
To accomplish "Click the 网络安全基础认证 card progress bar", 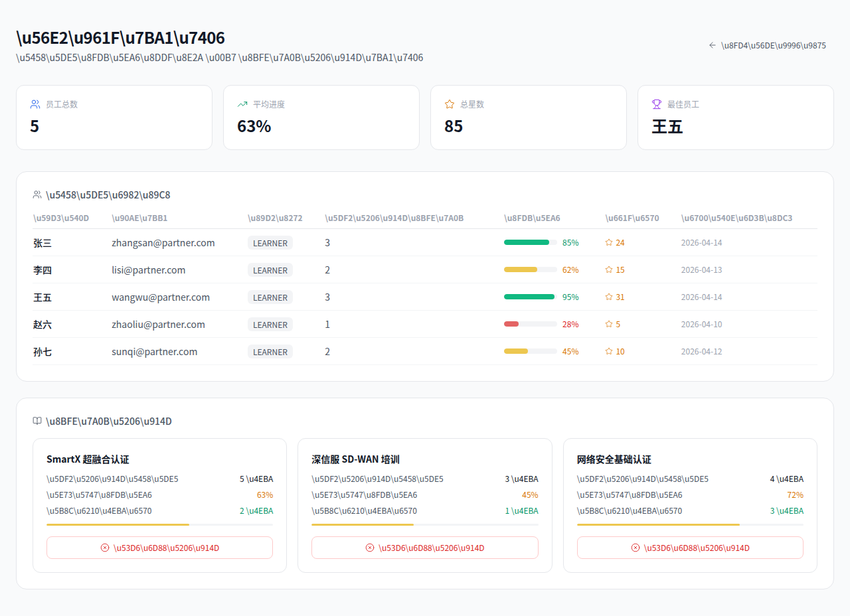I will pyautogui.click(x=690, y=524).
